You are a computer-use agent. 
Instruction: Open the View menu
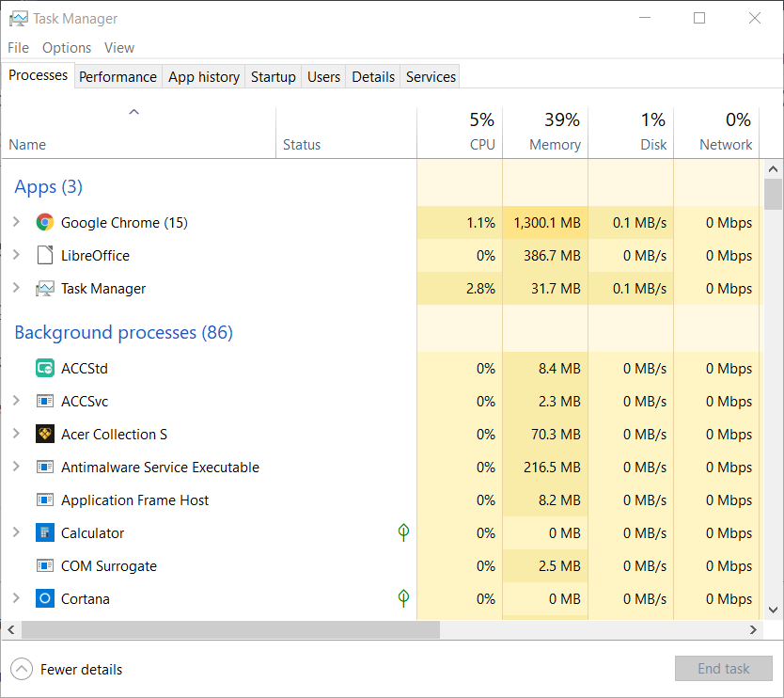point(119,48)
